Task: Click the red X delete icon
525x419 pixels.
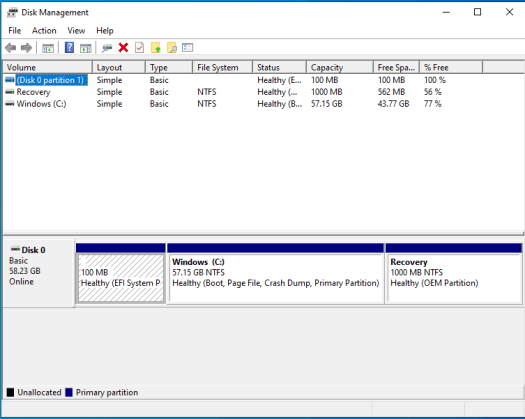Action: tap(123, 48)
